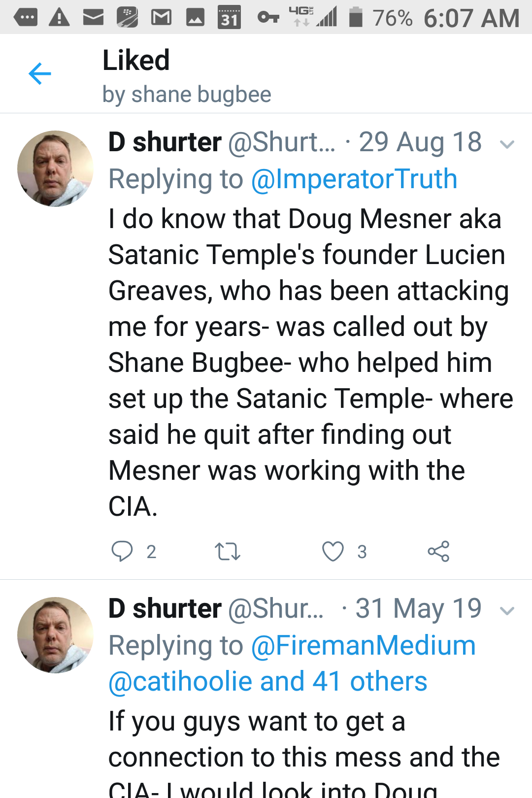
Task: Retweet the Doug Mesner tweet
Action: (227, 551)
